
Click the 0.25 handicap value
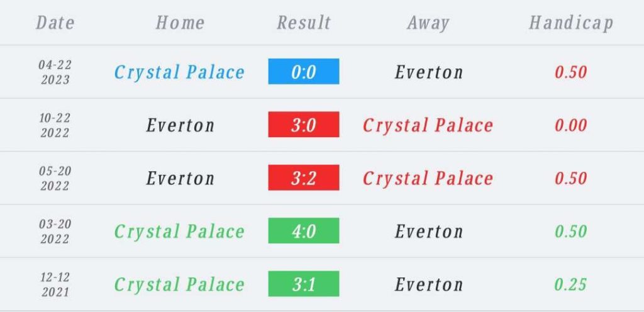pos(570,284)
